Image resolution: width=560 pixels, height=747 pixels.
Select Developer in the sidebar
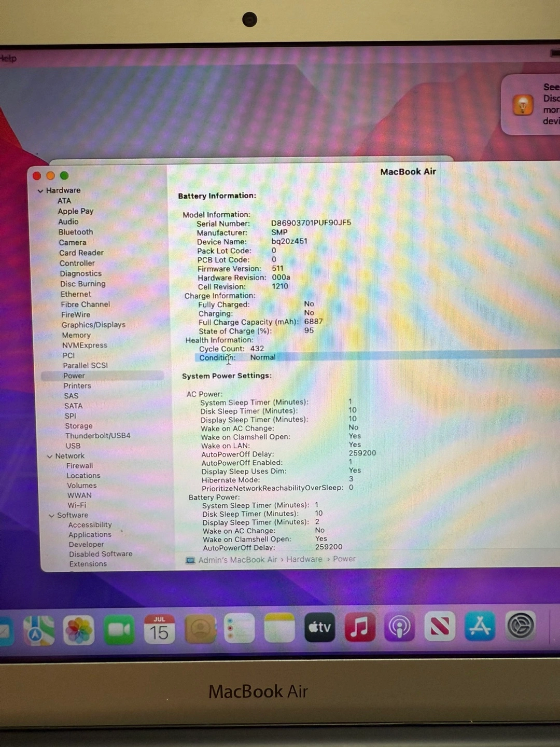(87, 545)
